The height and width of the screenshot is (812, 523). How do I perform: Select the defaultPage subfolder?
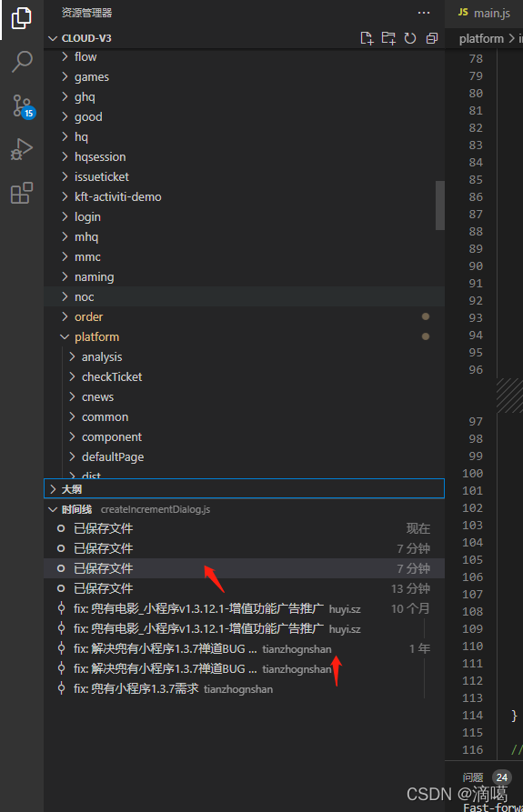245,456
